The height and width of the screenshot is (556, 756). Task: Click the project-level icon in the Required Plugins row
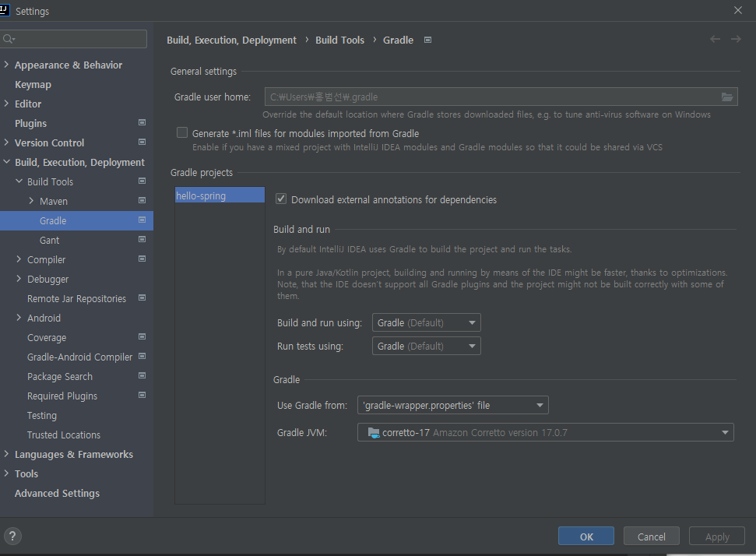pos(142,395)
